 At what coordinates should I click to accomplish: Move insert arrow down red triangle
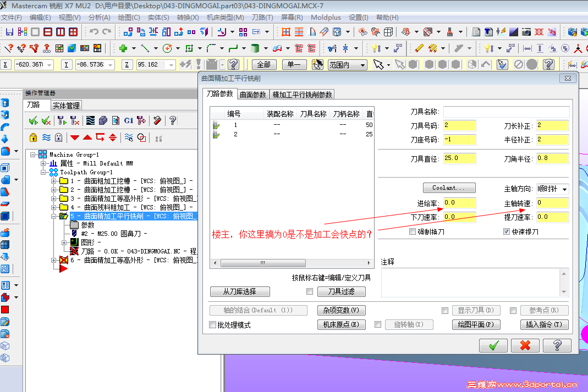click(x=75, y=138)
